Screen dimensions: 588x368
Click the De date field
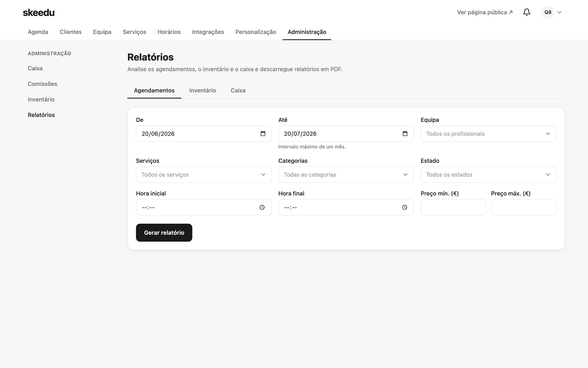[204, 134]
